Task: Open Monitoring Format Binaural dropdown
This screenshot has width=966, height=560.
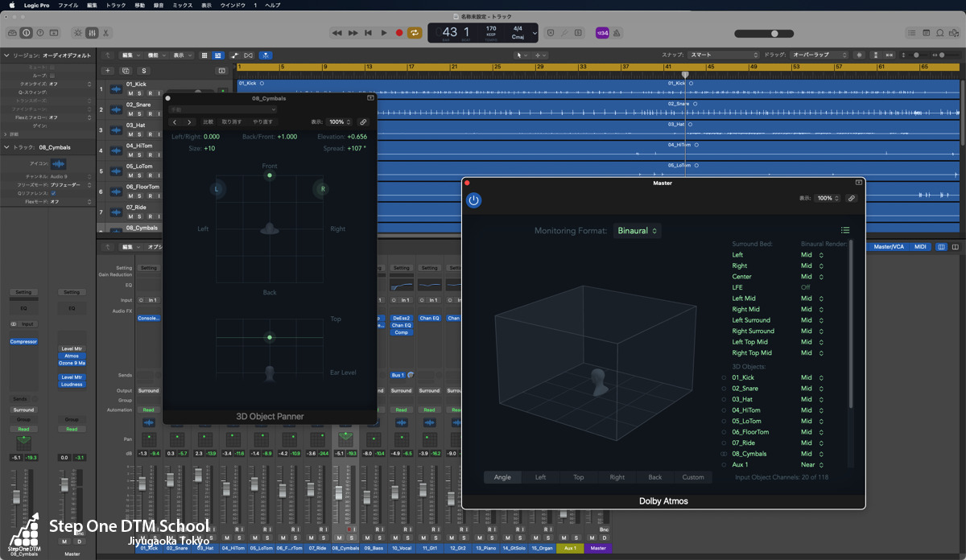Action: point(638,231)
